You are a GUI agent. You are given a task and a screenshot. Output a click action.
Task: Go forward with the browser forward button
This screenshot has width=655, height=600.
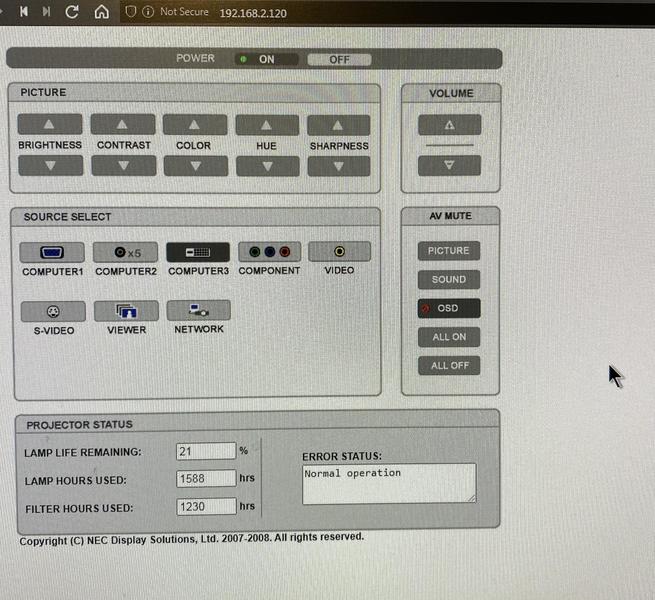[46, 11]
